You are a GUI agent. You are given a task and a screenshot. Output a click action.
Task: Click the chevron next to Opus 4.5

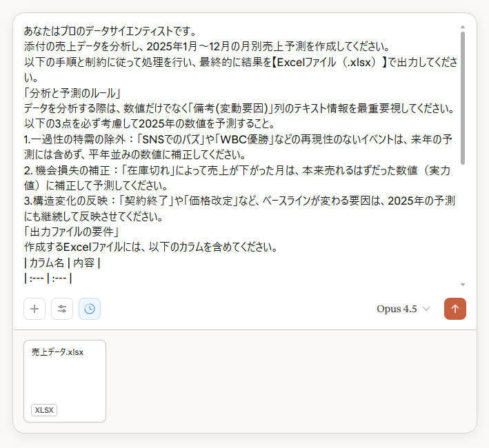[426, 309]
